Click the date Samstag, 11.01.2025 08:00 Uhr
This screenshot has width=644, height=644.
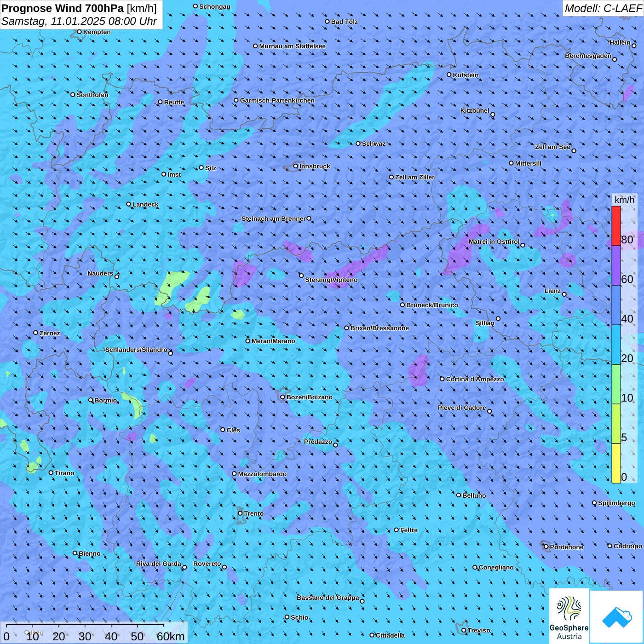click(79, 21)
